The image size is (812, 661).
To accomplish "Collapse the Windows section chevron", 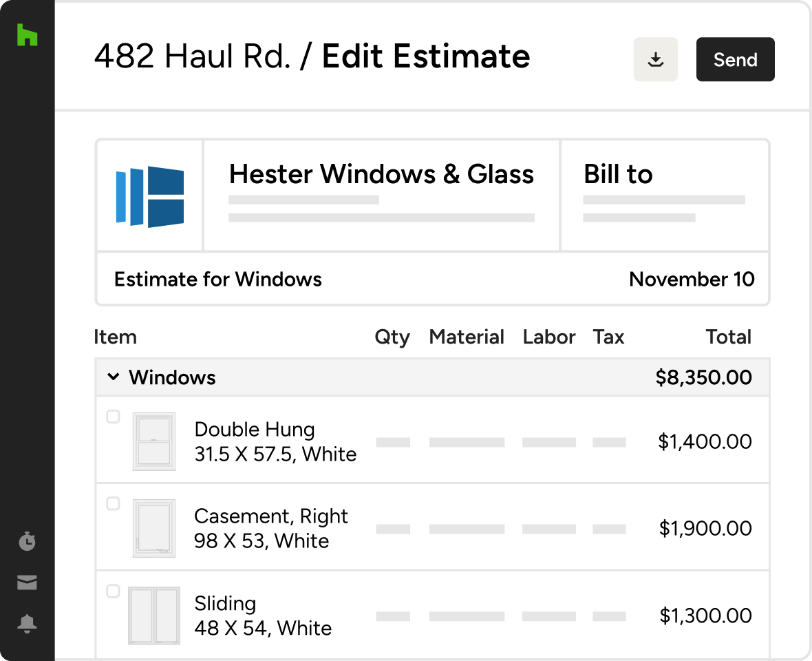I will coord(114,377).
